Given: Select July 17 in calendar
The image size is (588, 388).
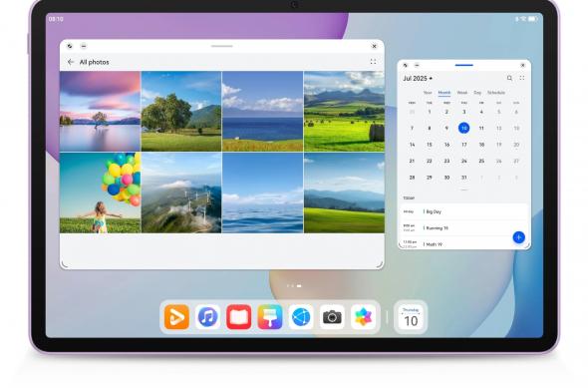Looking at the screenshot, I should click(463, 145).
